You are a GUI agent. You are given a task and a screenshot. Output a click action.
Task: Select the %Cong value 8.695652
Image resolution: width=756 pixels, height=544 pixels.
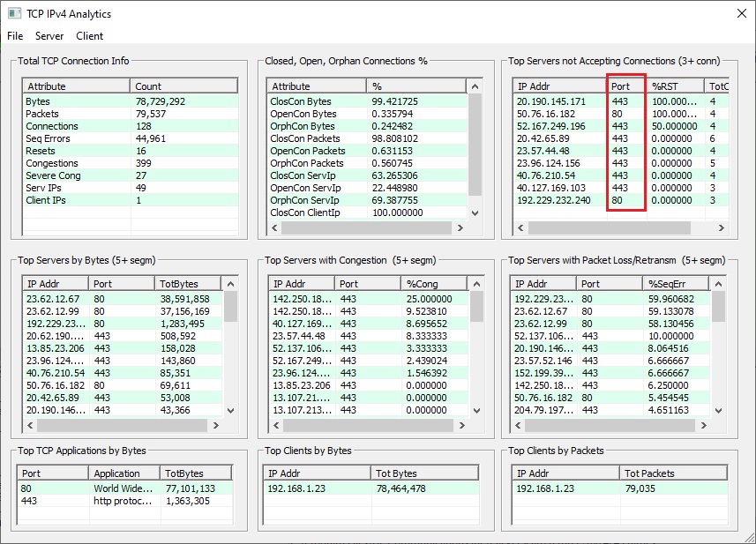427,324
